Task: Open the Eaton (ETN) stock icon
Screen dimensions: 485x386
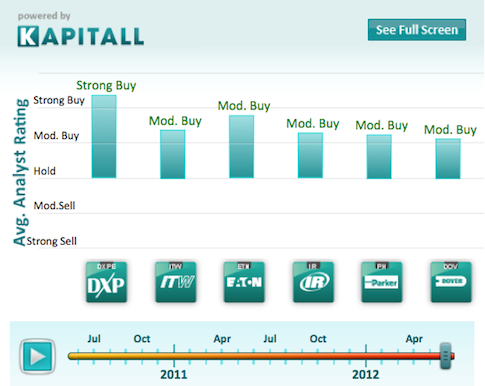Action: click(244, 282)
